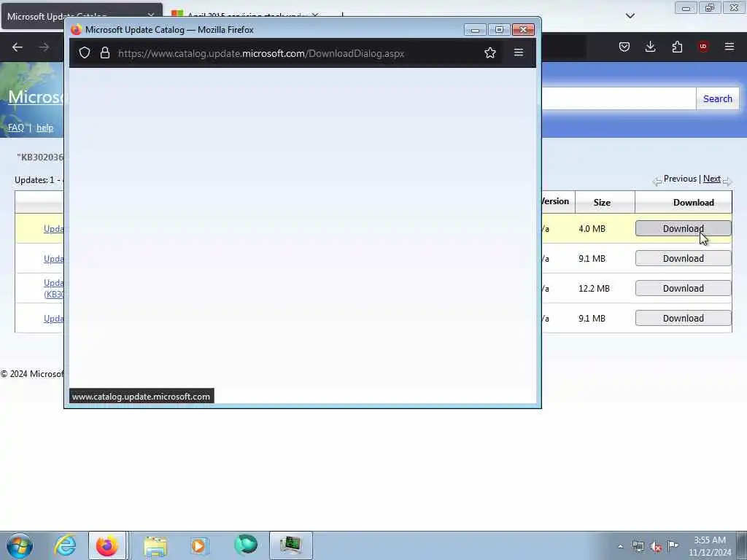Open Windows Media Player from taskbar
The image size is (747, 560).
(x=198, y=545)
